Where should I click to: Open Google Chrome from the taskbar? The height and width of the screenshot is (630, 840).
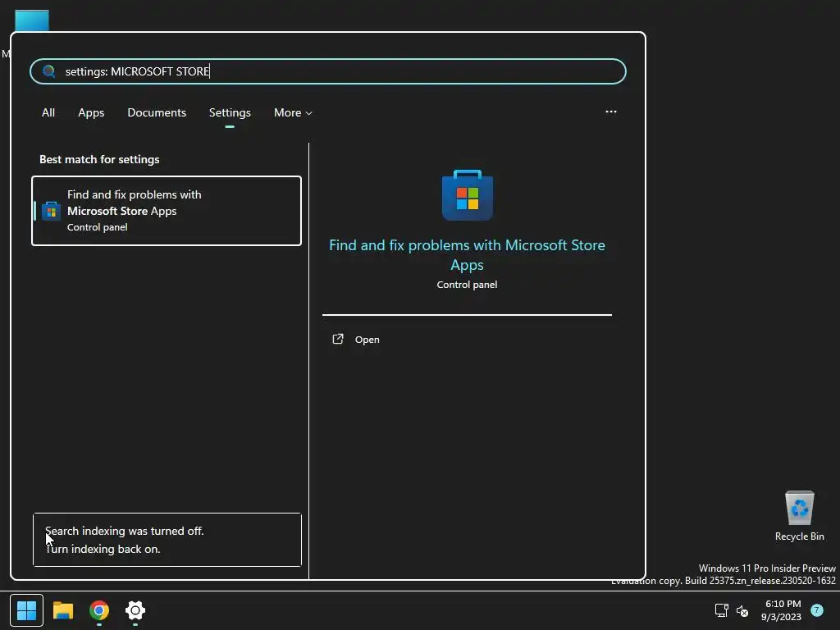point(99,610)
